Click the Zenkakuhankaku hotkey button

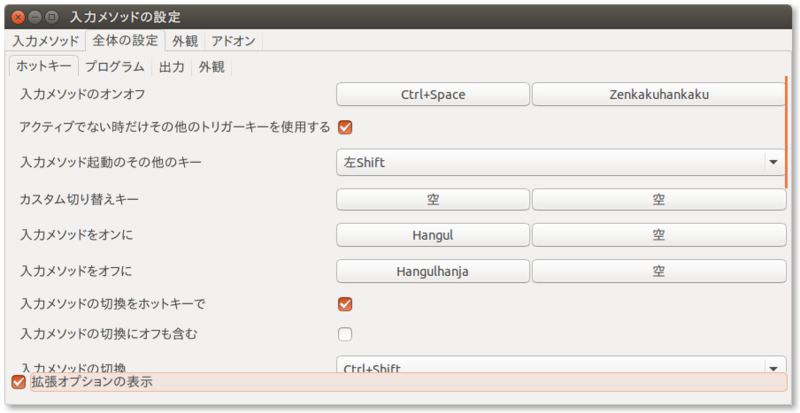point(659,94)
